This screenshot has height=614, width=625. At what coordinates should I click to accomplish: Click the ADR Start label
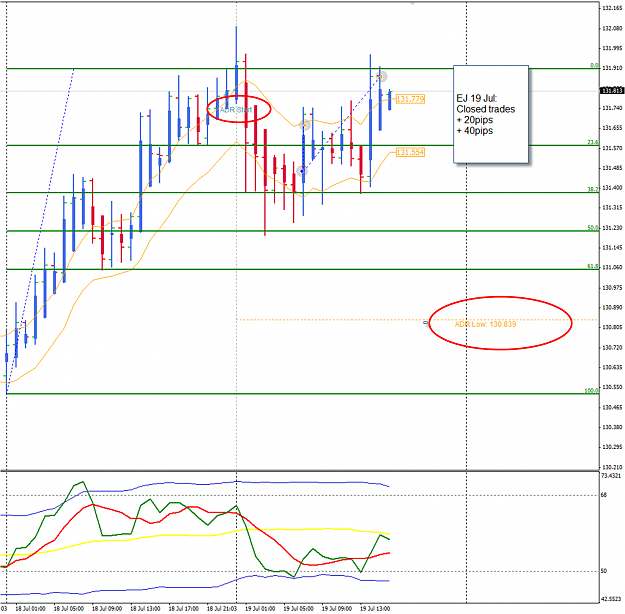[x=236, y=110]
